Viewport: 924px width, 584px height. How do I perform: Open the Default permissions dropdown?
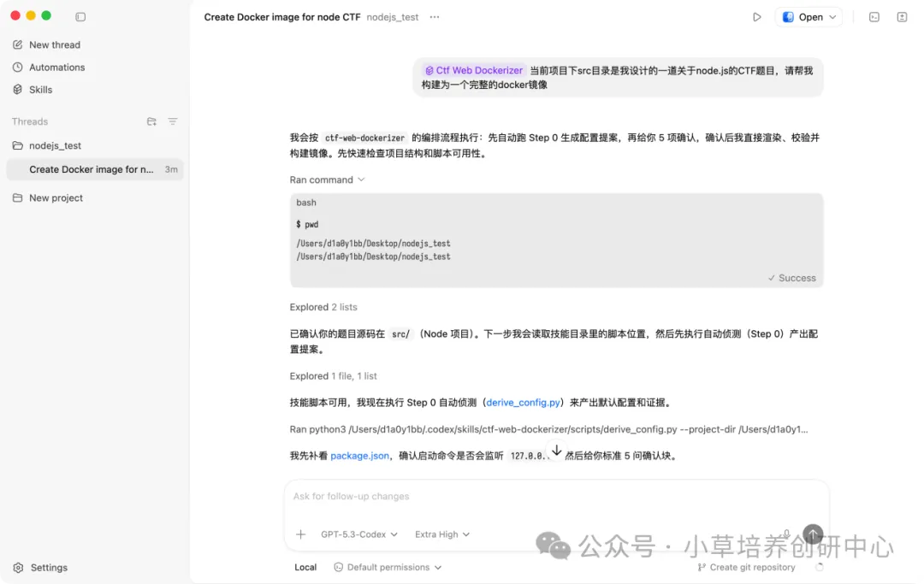click(388, 568)
